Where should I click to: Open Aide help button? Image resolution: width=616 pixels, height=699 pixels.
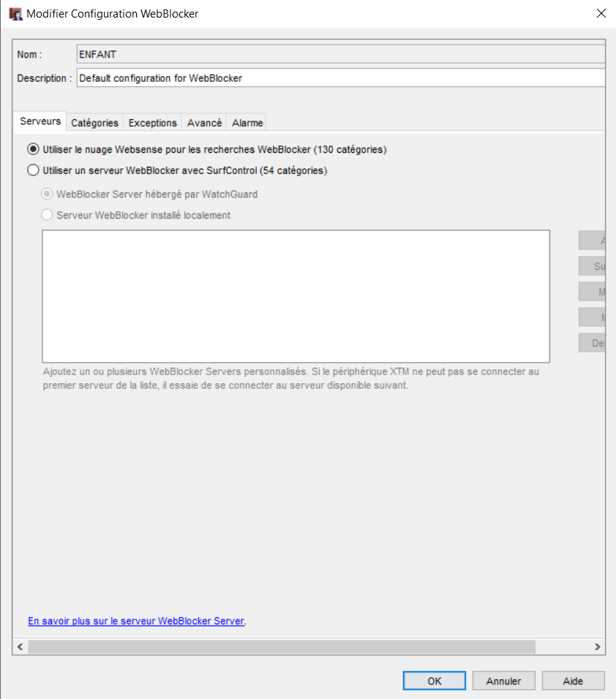(573, 681)
